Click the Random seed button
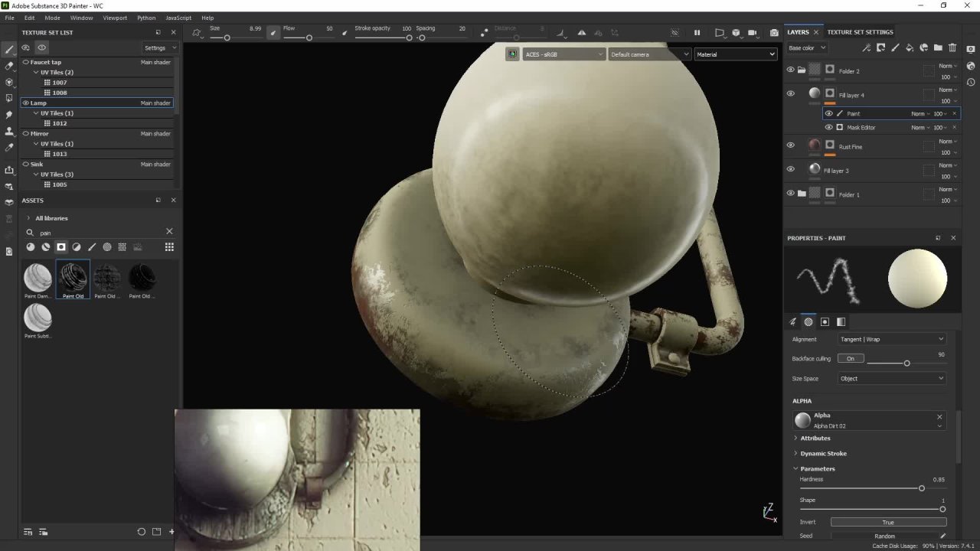Screen dimensions: 980x551 click(884, 536)
